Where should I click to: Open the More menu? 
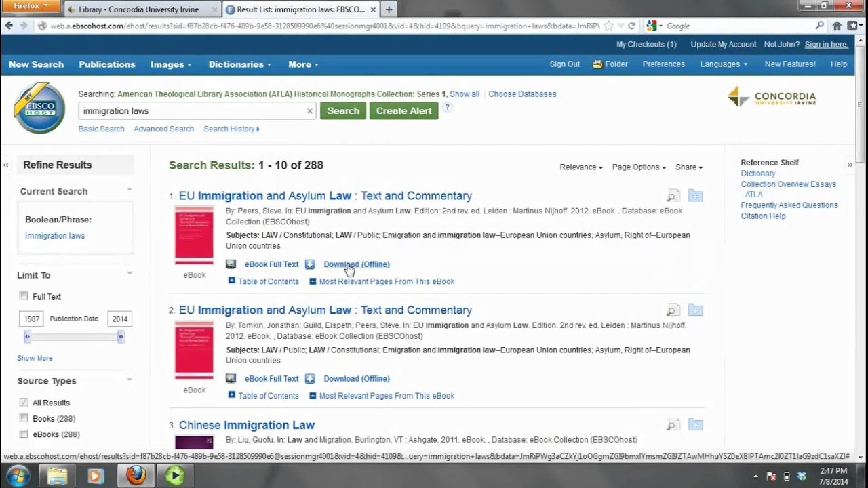tap(303, 64)
